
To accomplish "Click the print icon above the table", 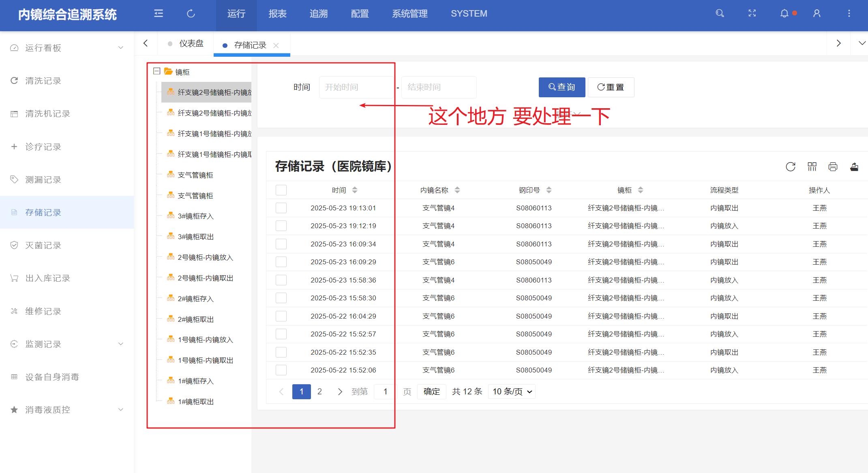I will click(833, 167).
